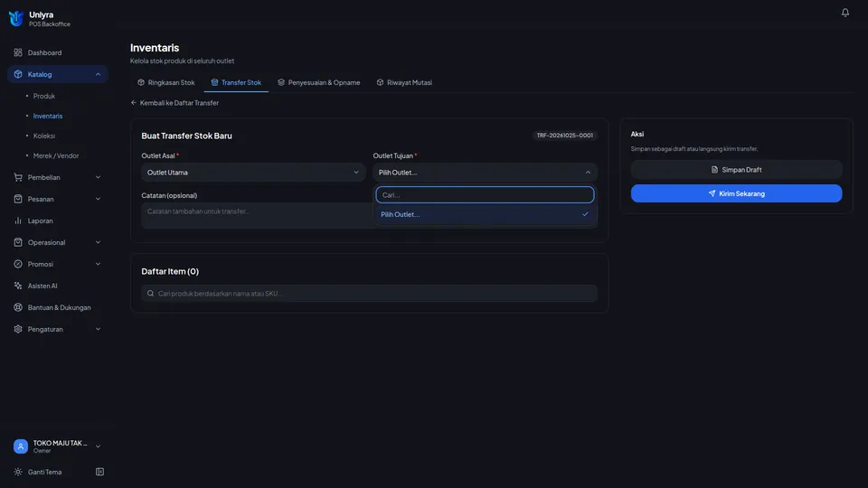The height and width of the screenshot is (488, 868).
Task: Open the notifications bell icon
Action: [844, 12]
